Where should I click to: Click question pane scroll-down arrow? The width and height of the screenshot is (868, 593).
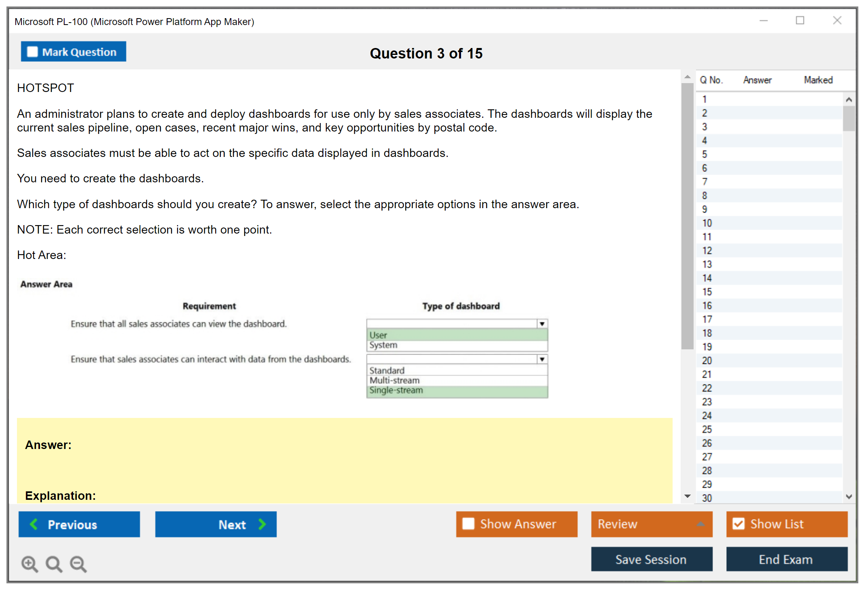(687, 496)
